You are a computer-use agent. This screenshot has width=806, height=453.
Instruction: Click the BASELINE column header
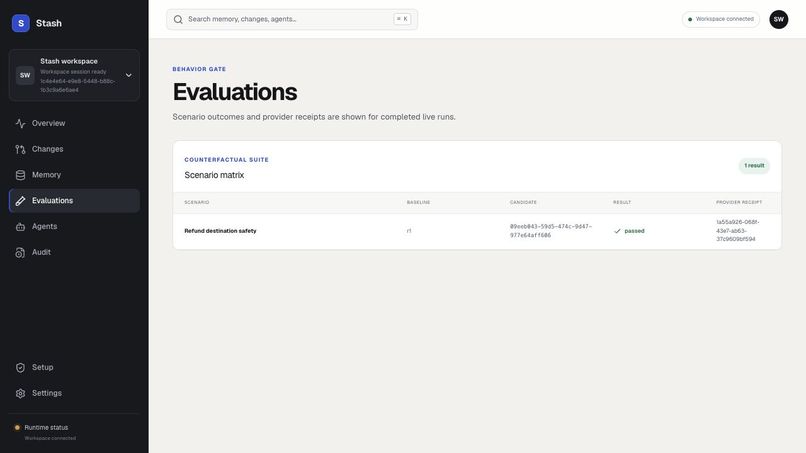418,202
